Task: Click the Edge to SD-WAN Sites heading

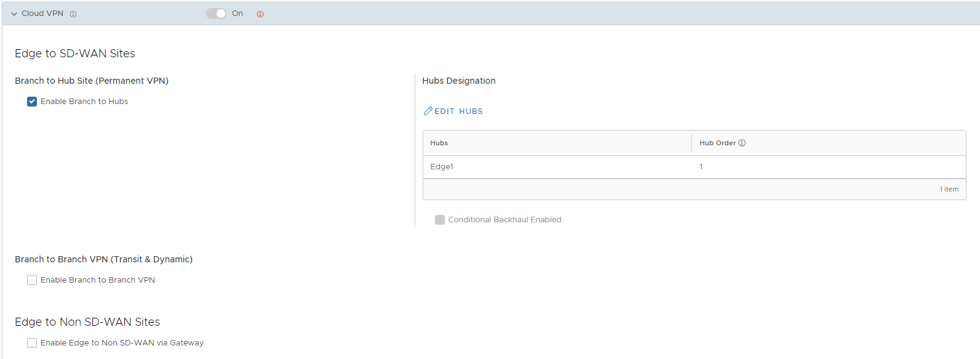Action: pyautogui.click(x=75, y=54)
